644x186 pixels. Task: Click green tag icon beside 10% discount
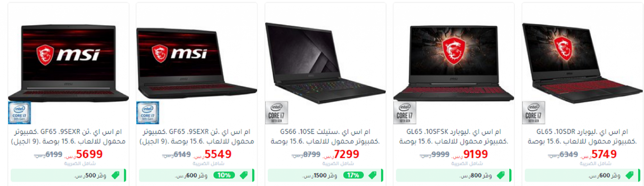(x=244, y=175)
